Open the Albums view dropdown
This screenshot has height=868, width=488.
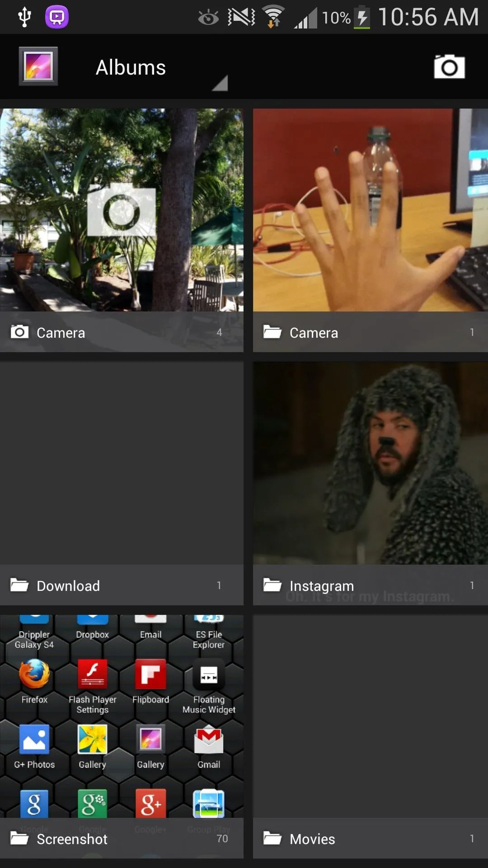161,68
